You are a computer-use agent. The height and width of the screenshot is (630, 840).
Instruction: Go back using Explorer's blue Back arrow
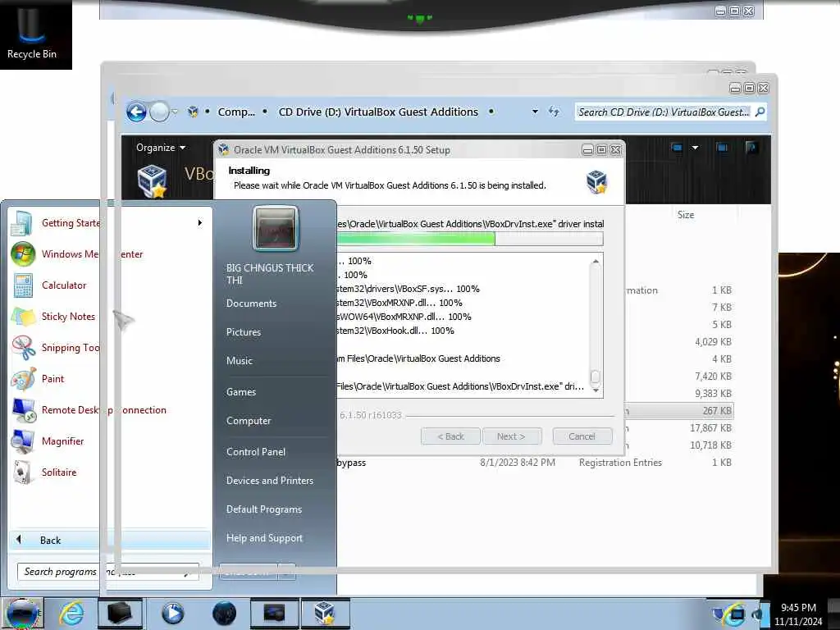tap(137, 112)
